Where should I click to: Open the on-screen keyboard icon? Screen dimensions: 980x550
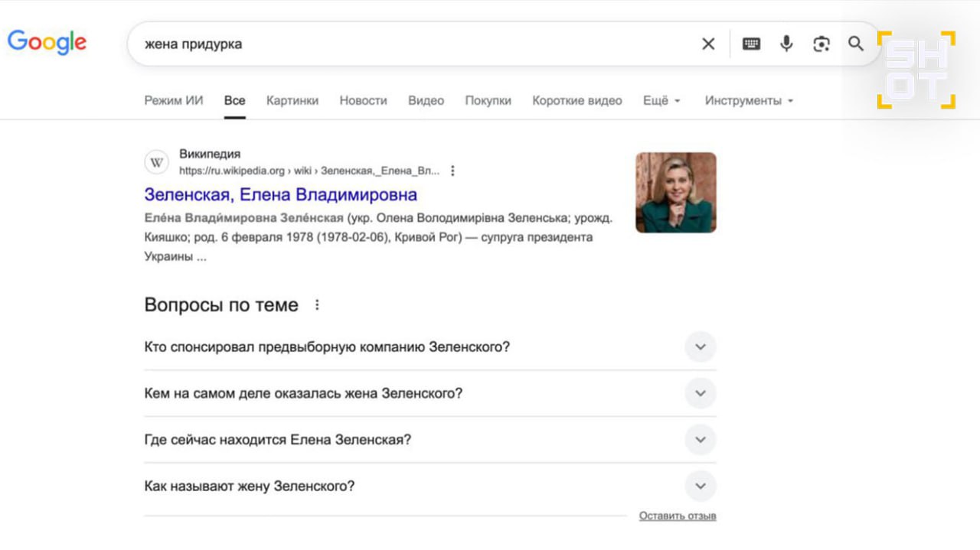coord(751,44)
